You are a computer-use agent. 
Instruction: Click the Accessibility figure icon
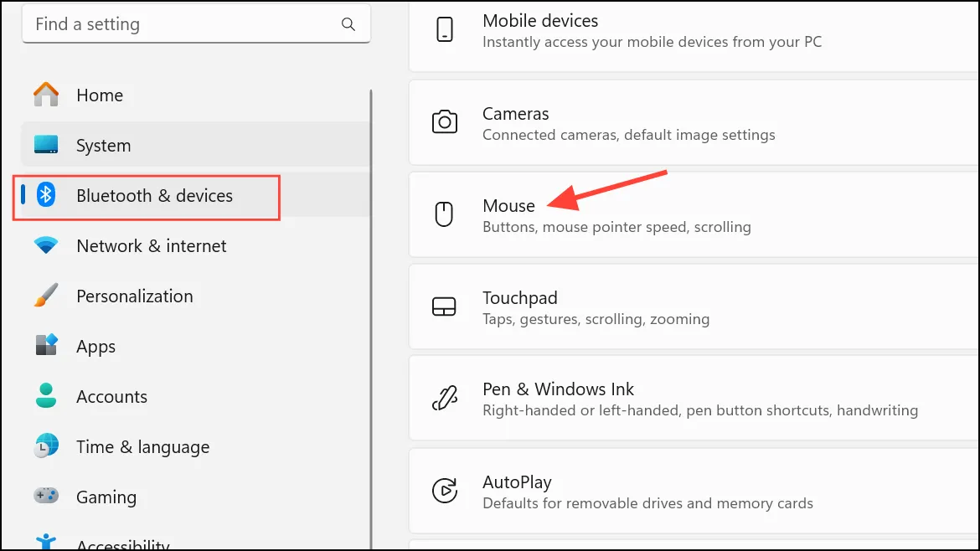point(46,543)
